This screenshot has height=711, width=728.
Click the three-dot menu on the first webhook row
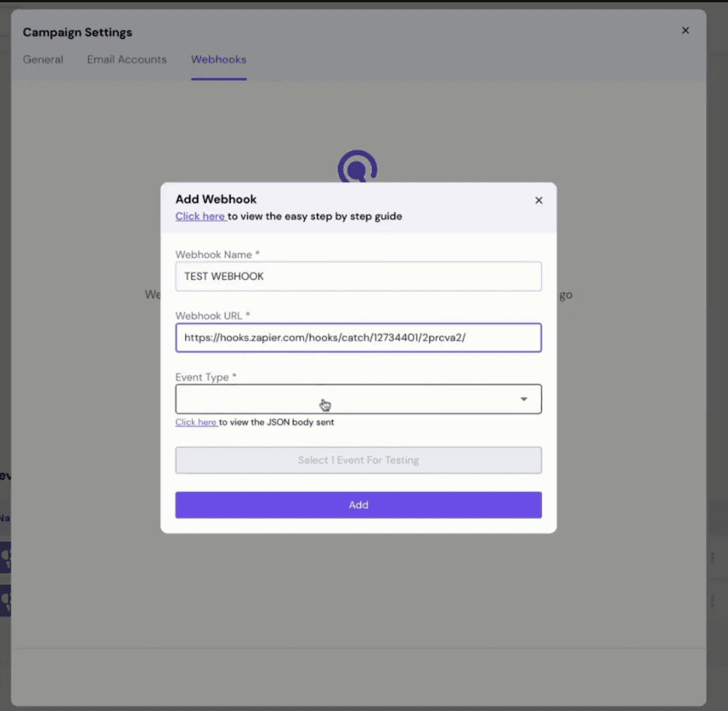click(714, 558)
